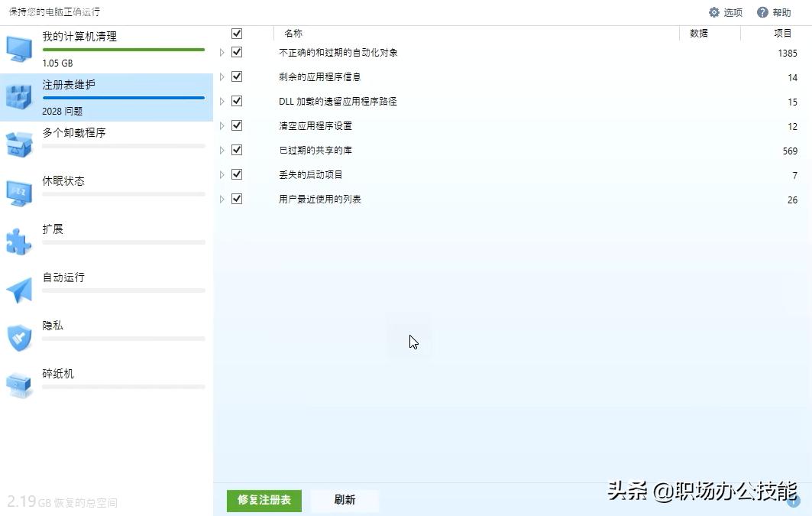Uncheck 不正确的和过期的自动化对象 entry
812x516 pixels.
237,52
